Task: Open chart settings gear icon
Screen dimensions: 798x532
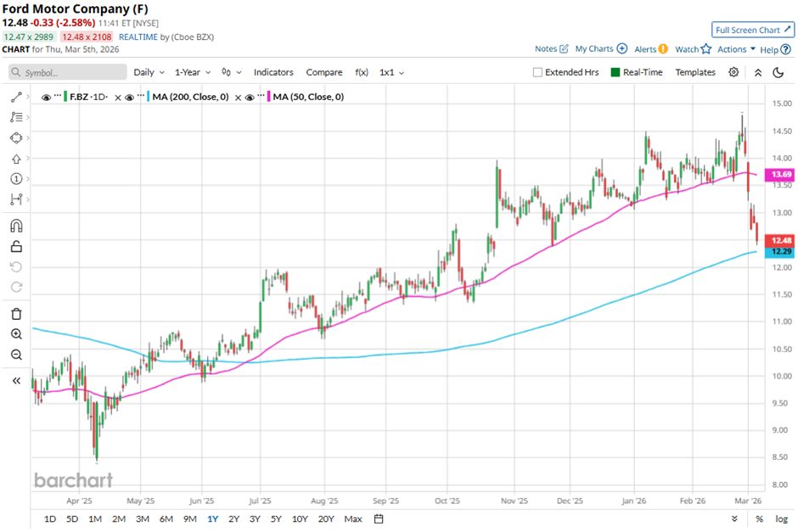Action: point(733,72)
